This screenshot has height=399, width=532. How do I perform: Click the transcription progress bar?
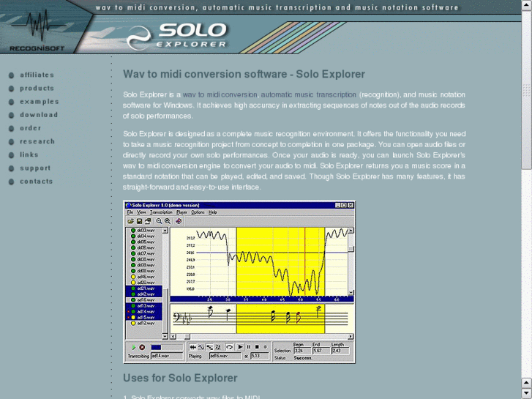pyautogui.click(x=167, y=347)
